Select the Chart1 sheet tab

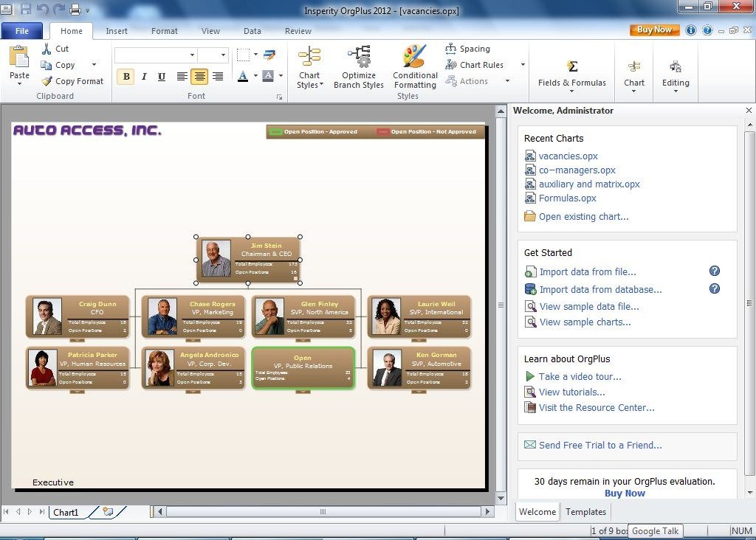tap(66, 512)
